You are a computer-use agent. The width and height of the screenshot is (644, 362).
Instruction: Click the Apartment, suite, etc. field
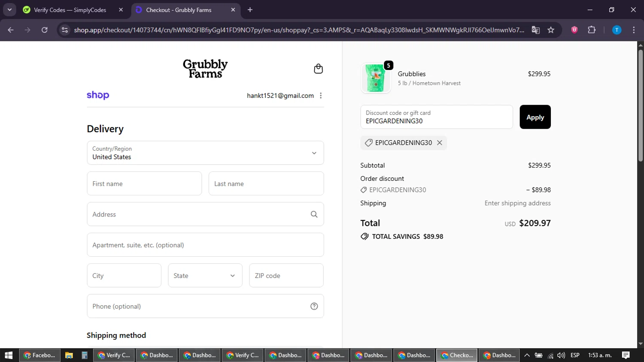coord(205,245)
